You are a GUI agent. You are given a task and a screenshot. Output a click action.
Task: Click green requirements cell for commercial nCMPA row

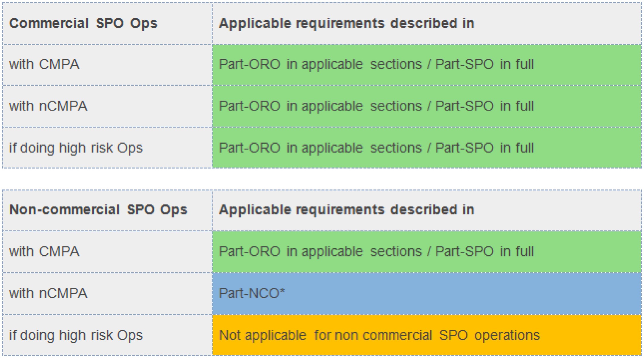point(427,106)
